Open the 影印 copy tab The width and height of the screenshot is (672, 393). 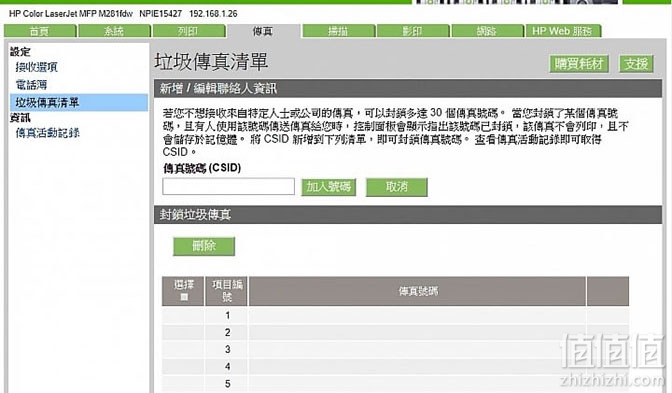point(413,31)
